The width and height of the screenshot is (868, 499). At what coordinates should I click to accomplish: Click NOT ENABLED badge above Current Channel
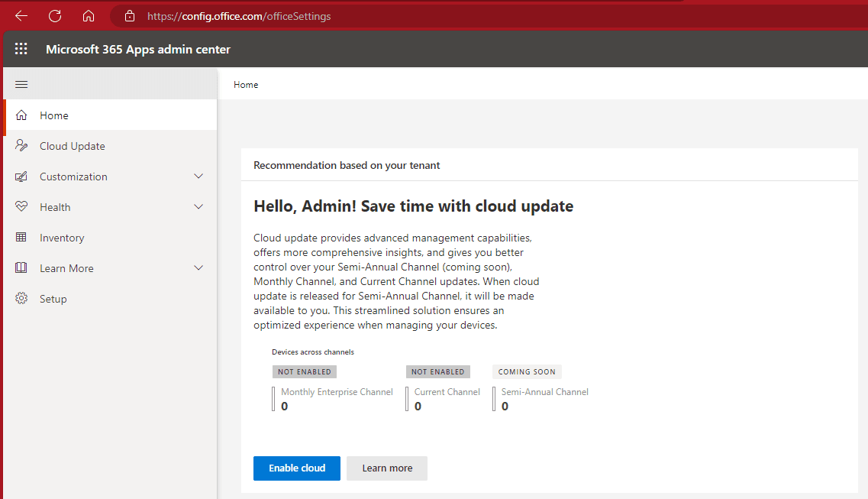(438, 371)
